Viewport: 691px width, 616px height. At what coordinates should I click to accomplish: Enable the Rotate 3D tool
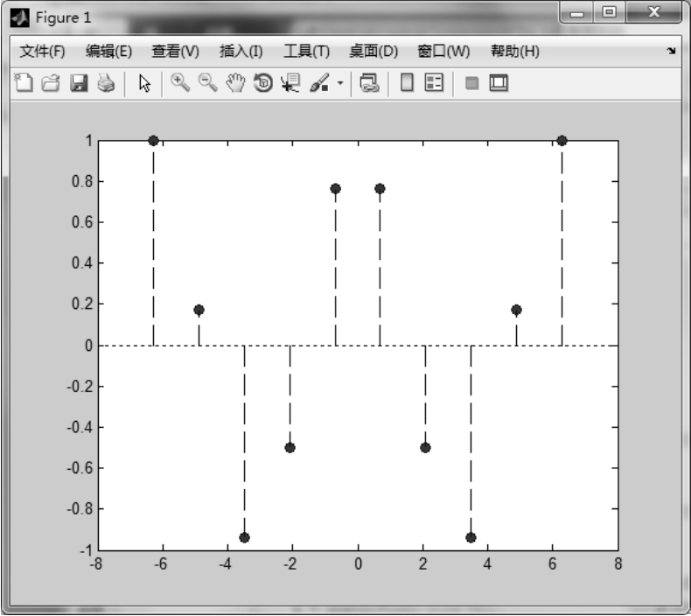pos(262,83)
